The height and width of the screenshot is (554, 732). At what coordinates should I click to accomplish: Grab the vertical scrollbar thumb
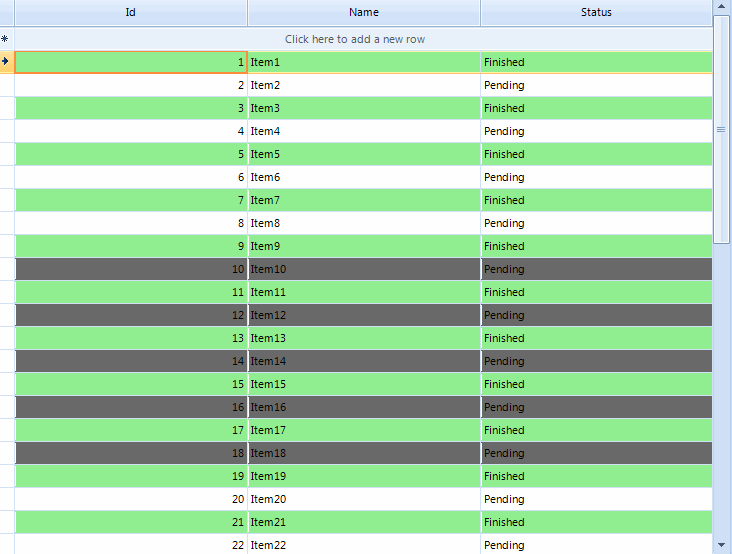(x=721, y=129)
